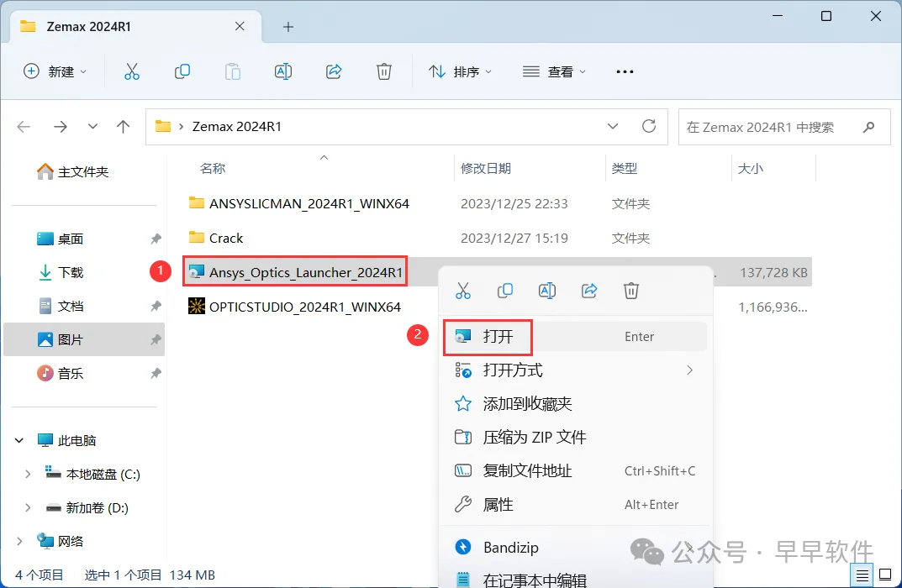
Task: Select 复制文件地址 in the context menu
Action: point(575,470)
